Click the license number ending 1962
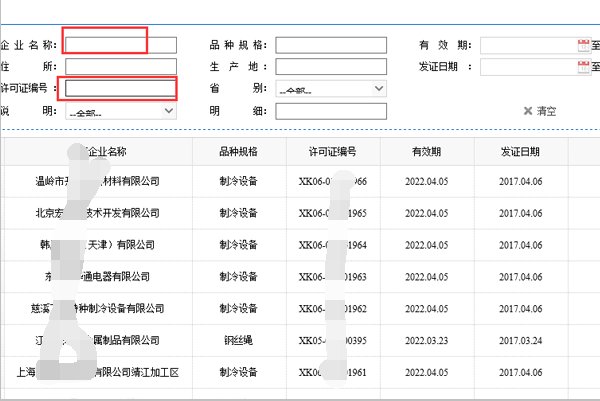 pos(333,308)
